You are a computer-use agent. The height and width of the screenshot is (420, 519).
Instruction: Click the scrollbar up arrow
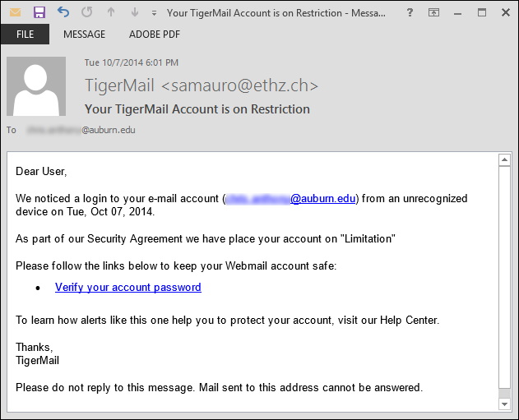tap(504, 160)
